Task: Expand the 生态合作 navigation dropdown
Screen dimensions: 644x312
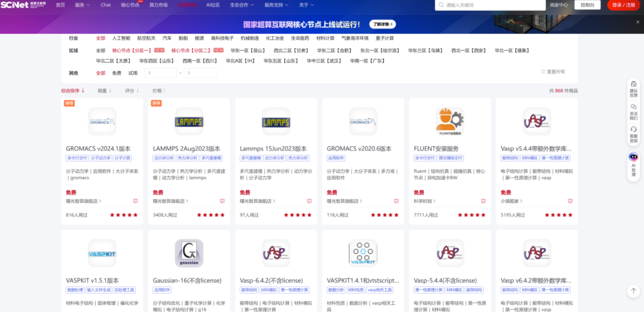Action: pyautogui.click(x=242, y=5)
